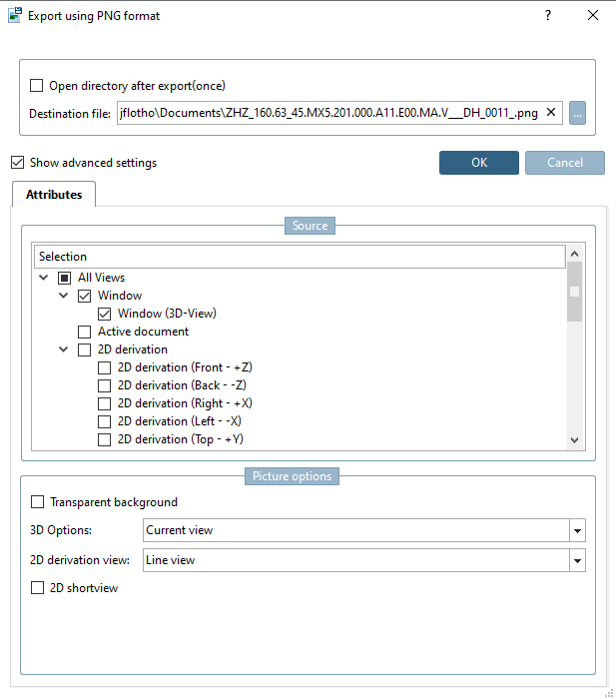Select the Attributes tab
Screen dimensions: 616x699
[x=54, y=195]
